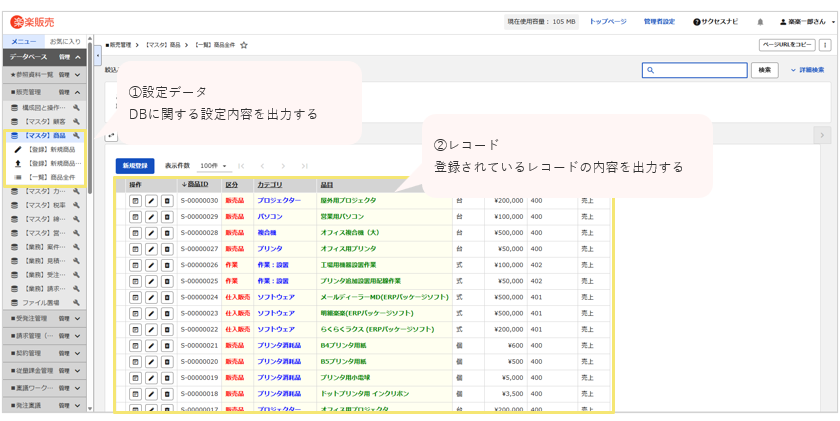Click ページURLをコピー button

click(x=788, y=45)
